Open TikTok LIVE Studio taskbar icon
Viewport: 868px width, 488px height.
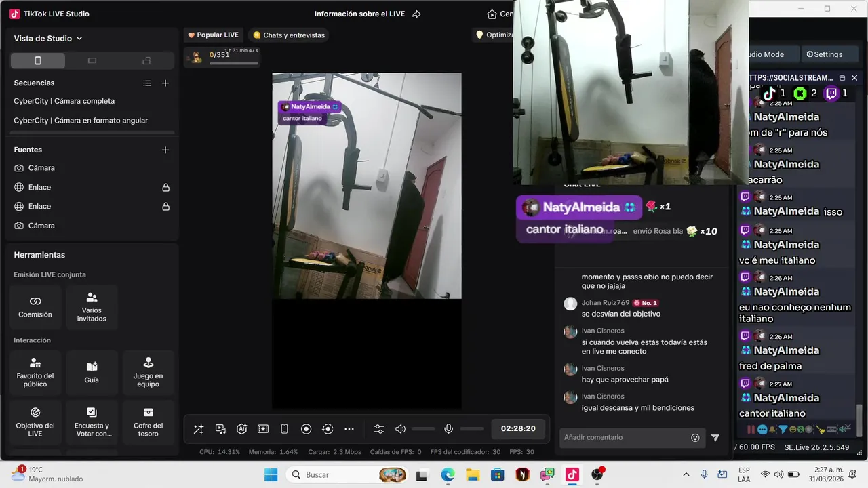(x=572, y=474)
